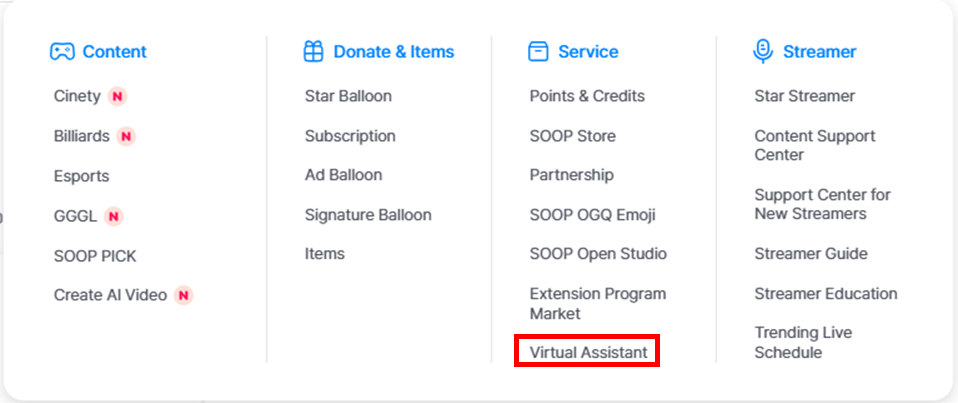Click the N badge by Create AI Video
The height and width of the screenshot is (403, 958).
183,295
